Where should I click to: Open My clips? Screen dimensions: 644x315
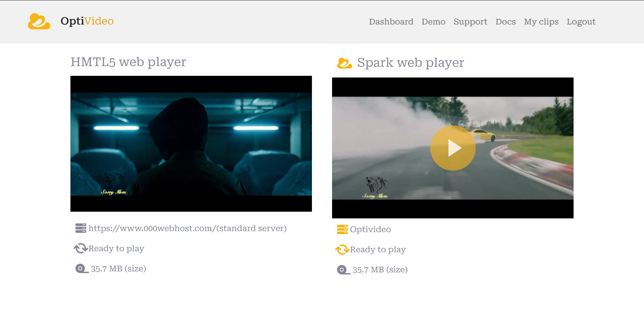[541, 21]
